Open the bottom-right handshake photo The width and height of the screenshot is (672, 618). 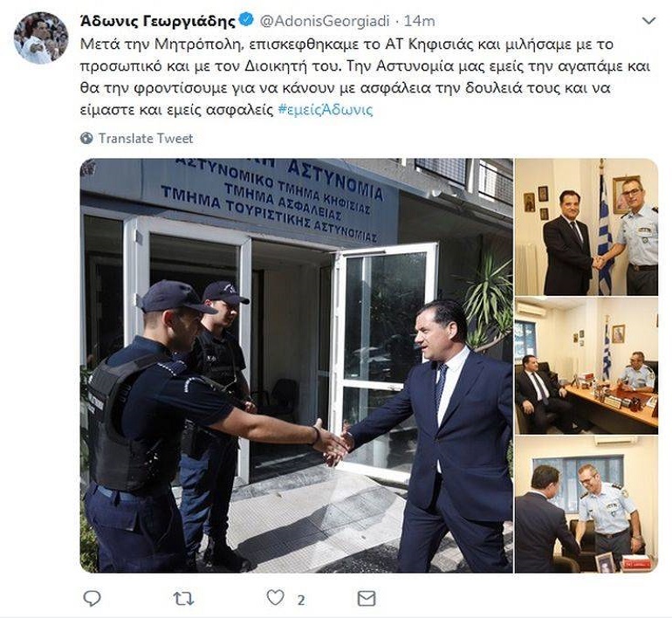coord(586,505)
